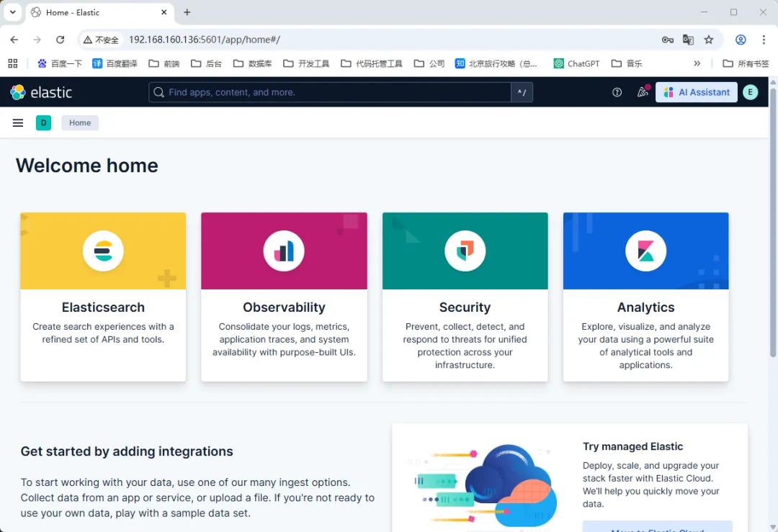Open the 百度翻译 bookmark
The height and width of the screenshot is (532, 778).
115,63
